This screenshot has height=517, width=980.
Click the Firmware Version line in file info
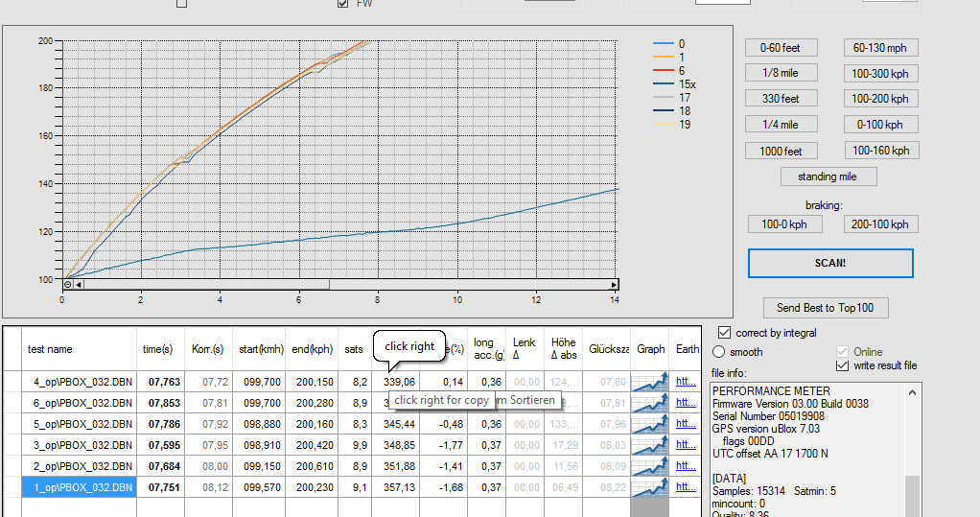(x=790, y=404)
